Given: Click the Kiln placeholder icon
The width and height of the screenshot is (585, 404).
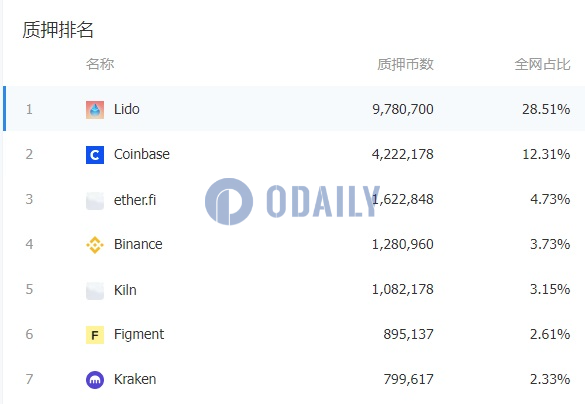Looking at the screenshot, I should [x=95, y=291].
